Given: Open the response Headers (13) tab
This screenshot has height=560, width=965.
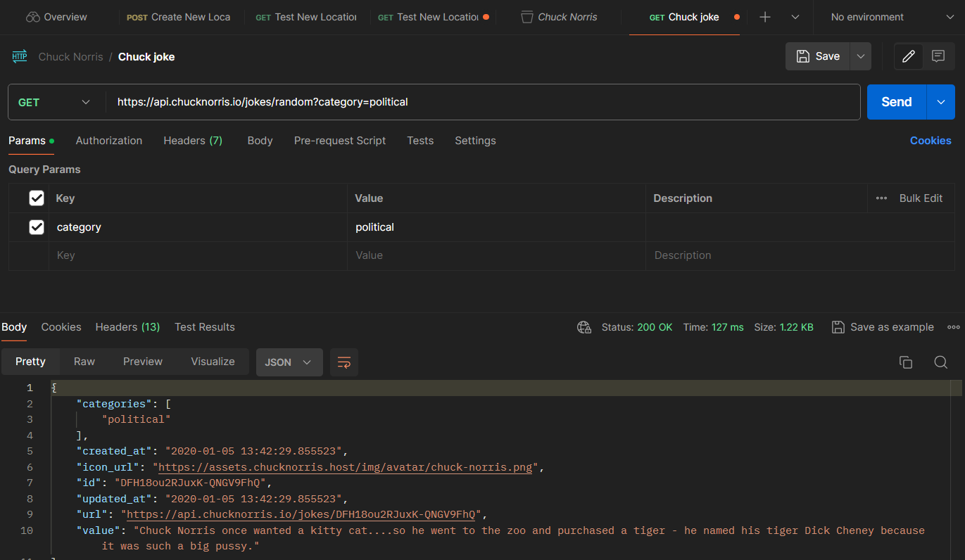Looking at the screenshot, I should coord(127,327).
